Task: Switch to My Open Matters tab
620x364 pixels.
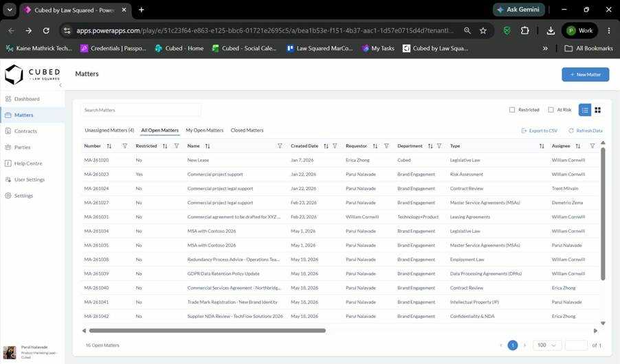Action: click(204, 130)
